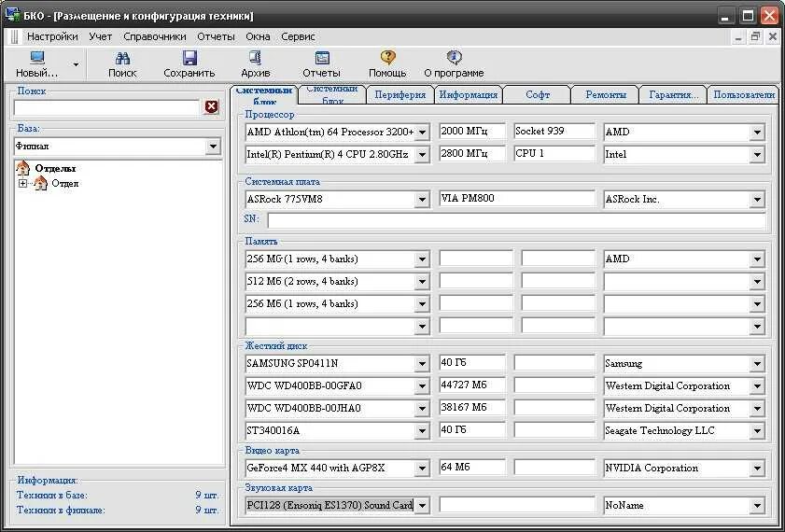
Task: Open the Настройки menu
Action: [x=52, y=36]
